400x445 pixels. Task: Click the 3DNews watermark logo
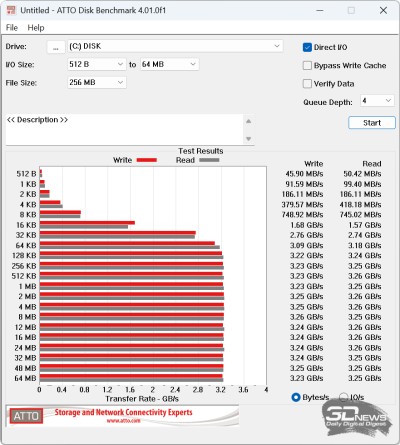[355, 417]
